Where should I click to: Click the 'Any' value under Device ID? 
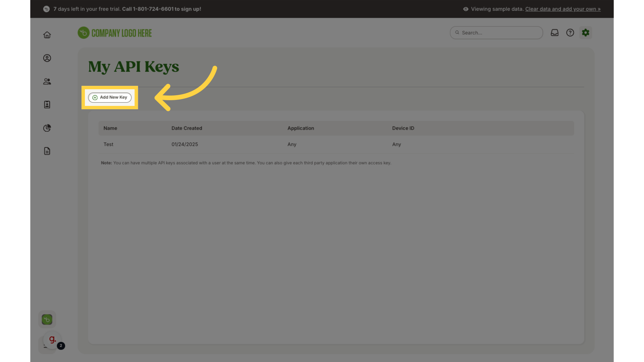click(396, 144)
